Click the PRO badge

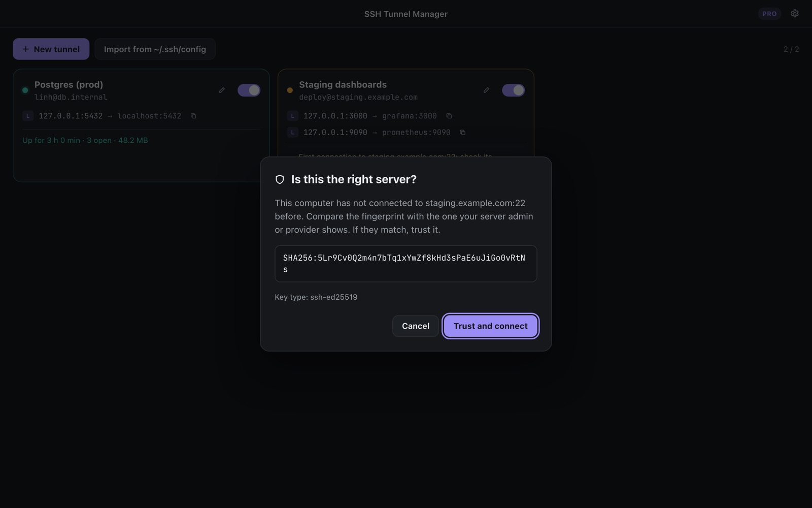769,14
